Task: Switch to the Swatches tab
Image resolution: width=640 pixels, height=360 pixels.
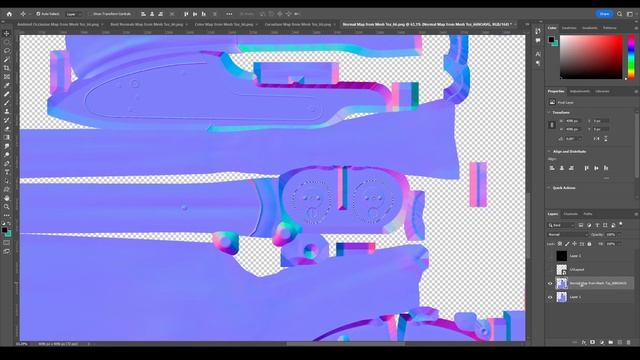Action: [569, 28]
